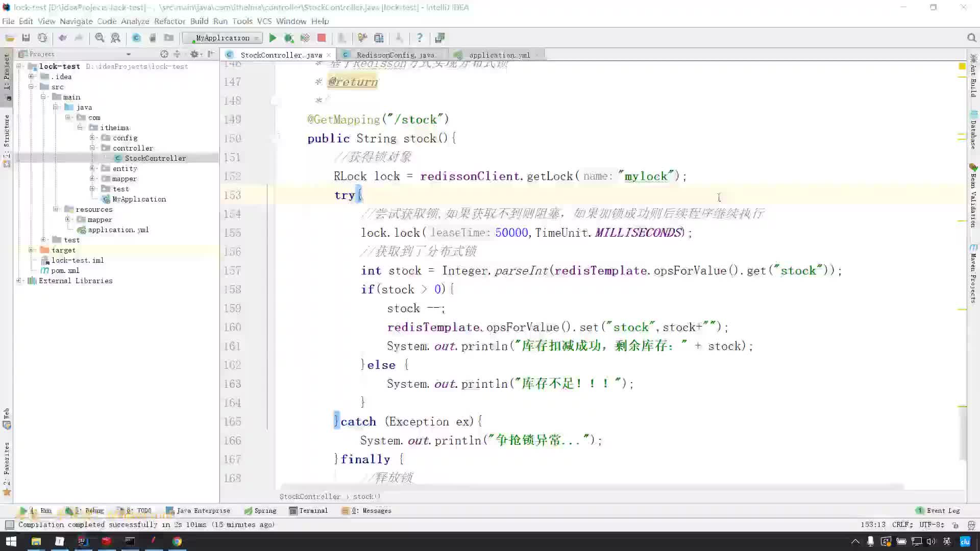Screen dimensions: 980x551
Task: Run MyApplication with the green play icon
Action: 273,38
